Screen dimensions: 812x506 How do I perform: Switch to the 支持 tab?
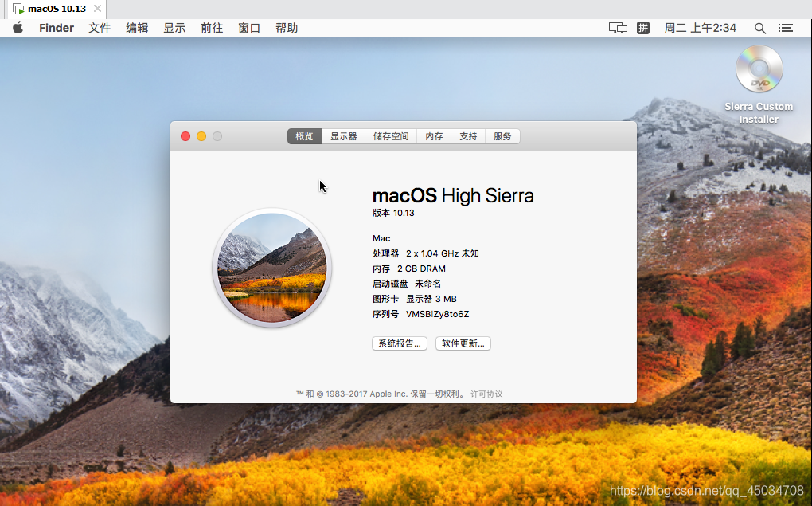pyautogui.click(x=468, y=136)
